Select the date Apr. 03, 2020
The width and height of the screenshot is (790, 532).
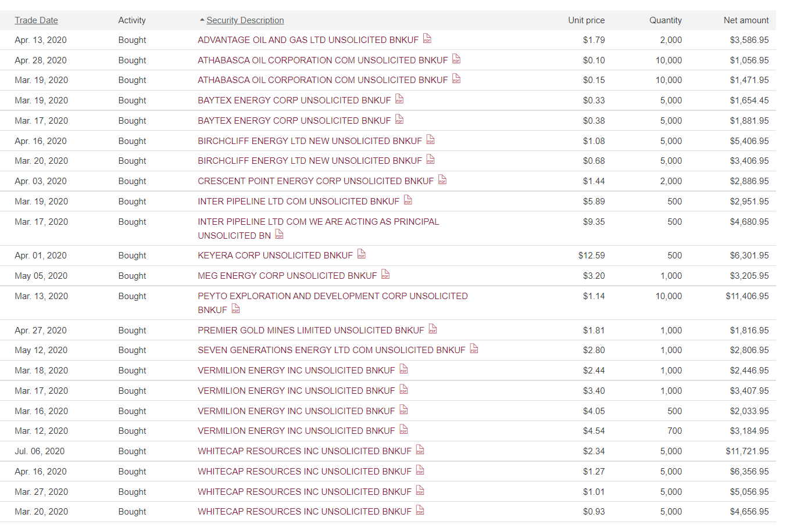pyautogui.click(x=41, y=181)
